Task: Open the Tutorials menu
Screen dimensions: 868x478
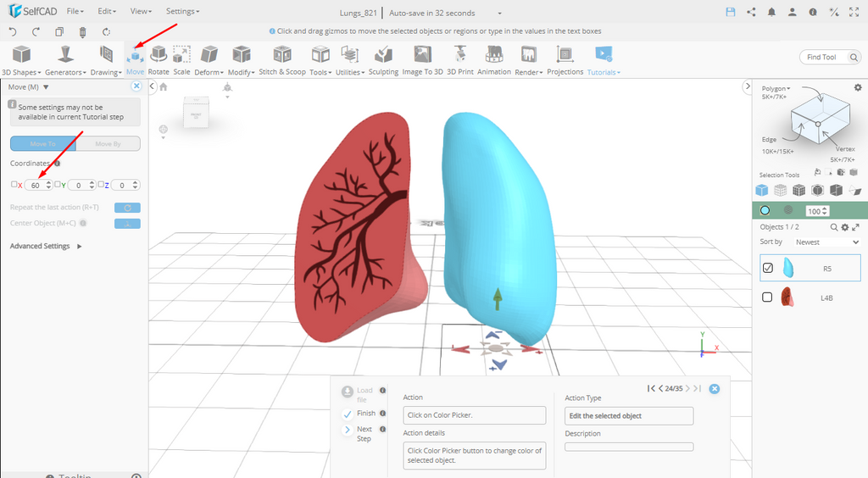Action: tap(604, 61)
